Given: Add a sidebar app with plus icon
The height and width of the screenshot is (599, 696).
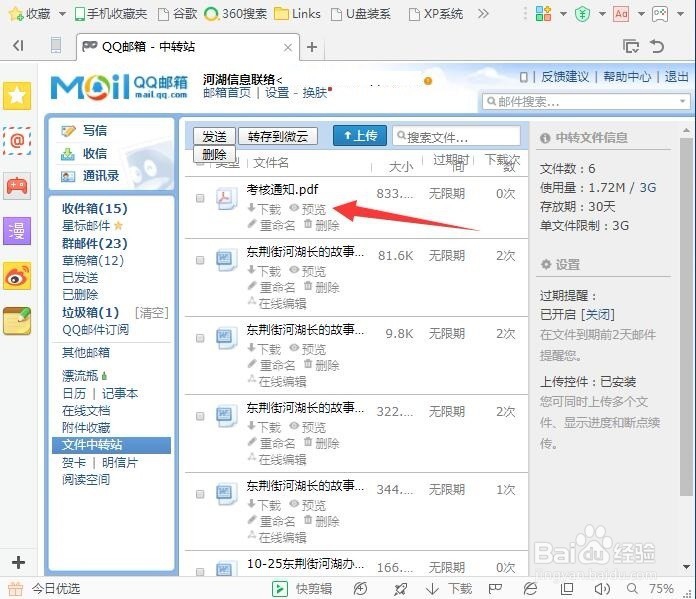Looking at the screenshot, I should (18, 562).
